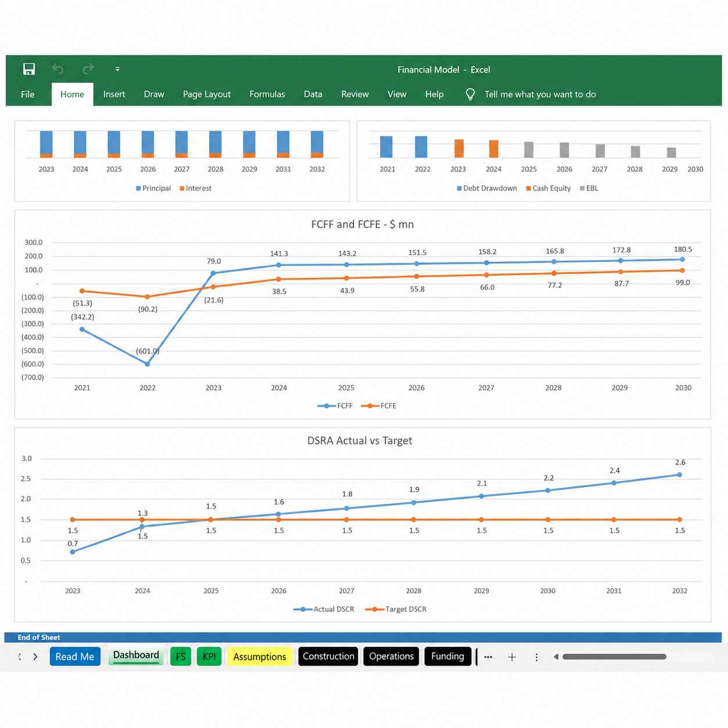The height and width of the screenshot is (728, 728).
Task: Switch to the Formulas ribbon tab
Action: click(x=267, y=94)
